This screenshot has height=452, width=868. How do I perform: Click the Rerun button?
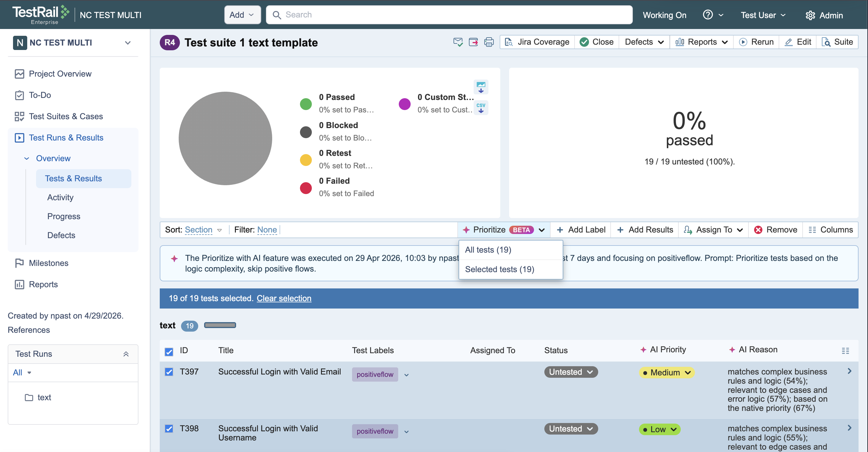pyautogui.click(x=756, y=42)
